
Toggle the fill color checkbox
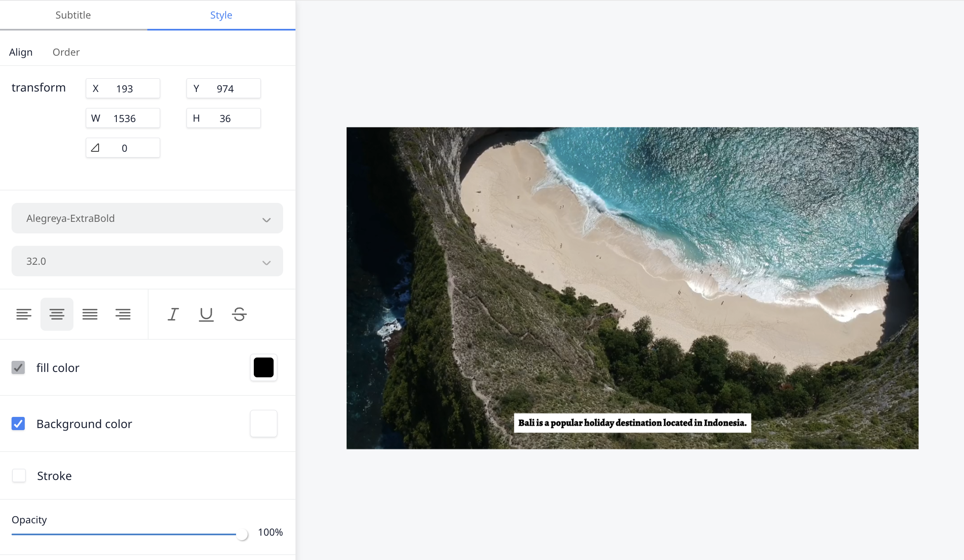tap(18, 367)
